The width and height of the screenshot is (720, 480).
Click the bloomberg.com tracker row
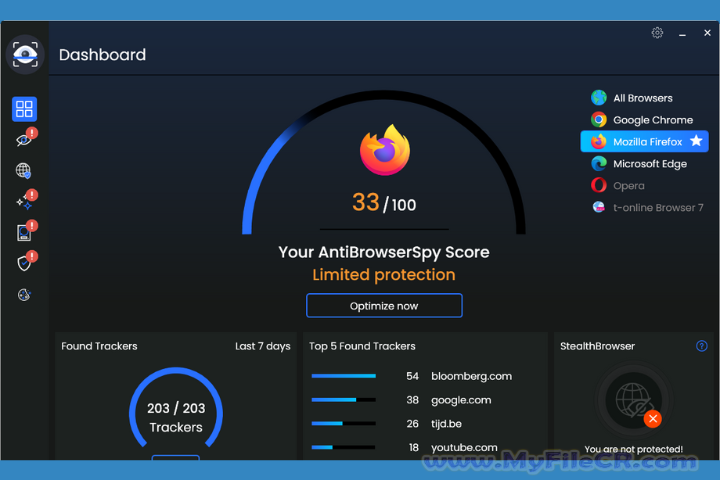pos(412,376)
